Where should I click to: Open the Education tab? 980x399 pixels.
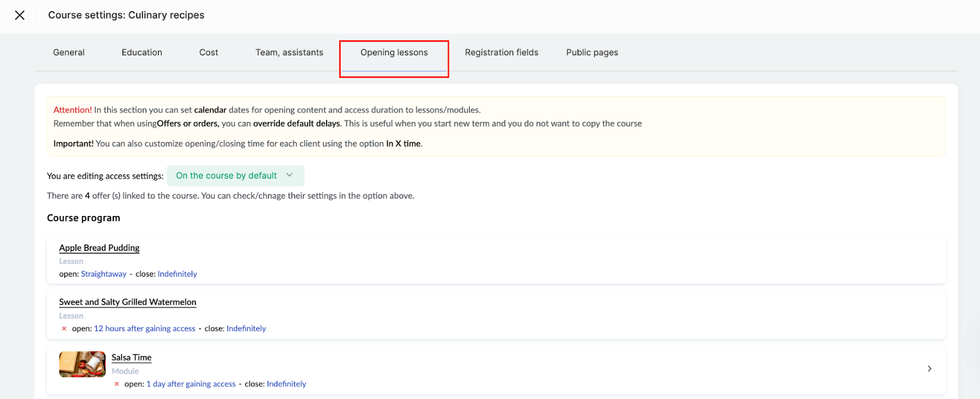click(141, 53)
